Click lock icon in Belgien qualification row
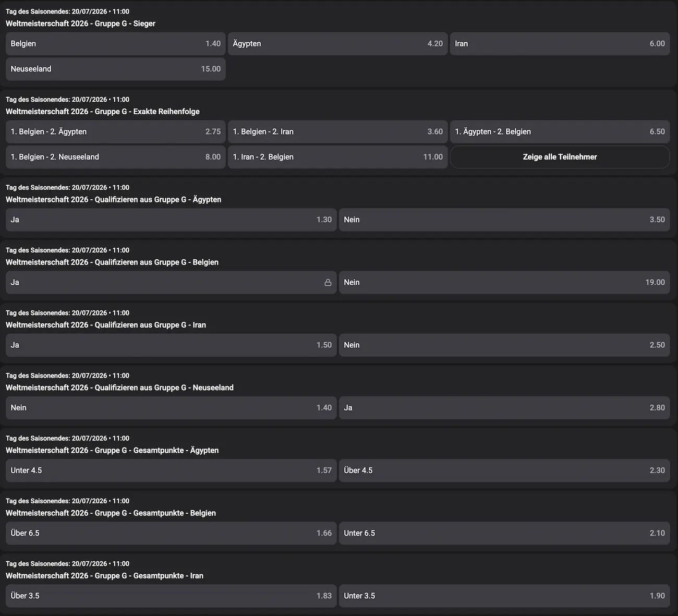The height and width of the screenshot is (616, 678). (328, 283)
